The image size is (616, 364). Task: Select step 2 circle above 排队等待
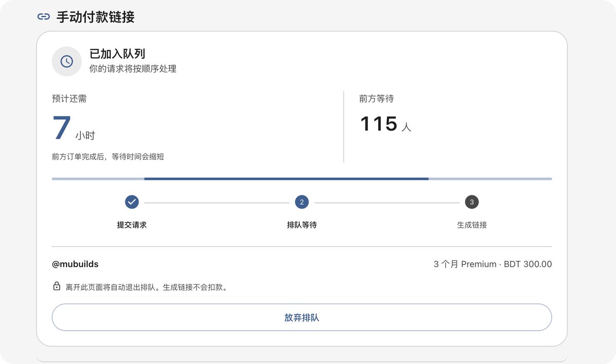point(302,202)
